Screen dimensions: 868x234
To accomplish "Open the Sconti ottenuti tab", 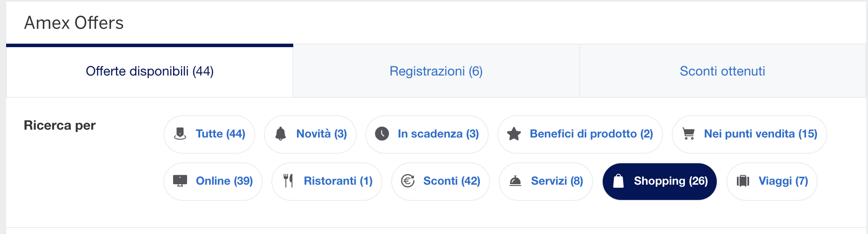I will (722, 71).
